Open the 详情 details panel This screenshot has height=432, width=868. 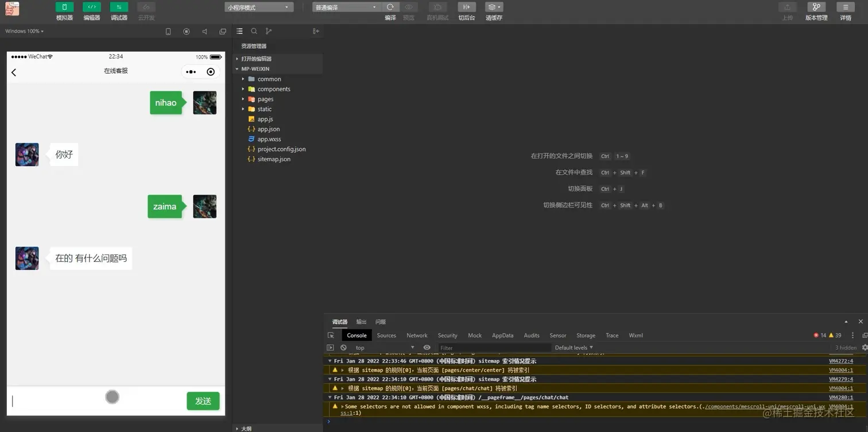[846, 7]
